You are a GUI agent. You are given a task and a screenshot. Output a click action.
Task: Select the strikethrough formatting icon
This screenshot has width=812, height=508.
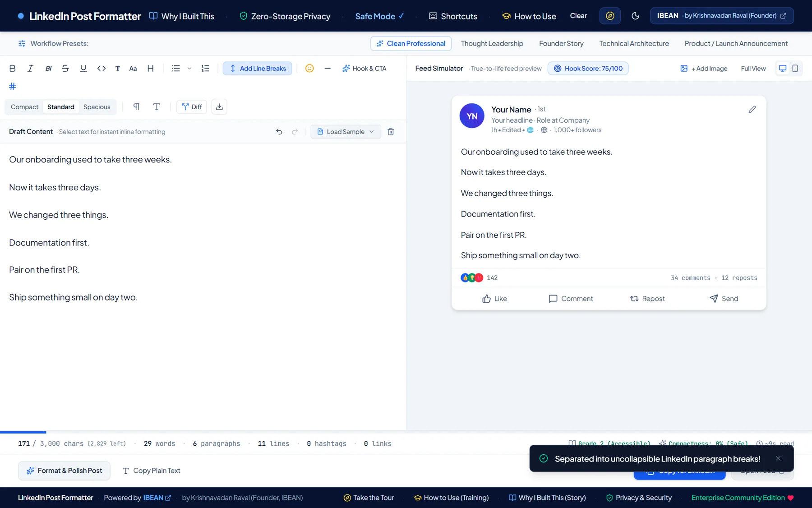click(65, 69)
